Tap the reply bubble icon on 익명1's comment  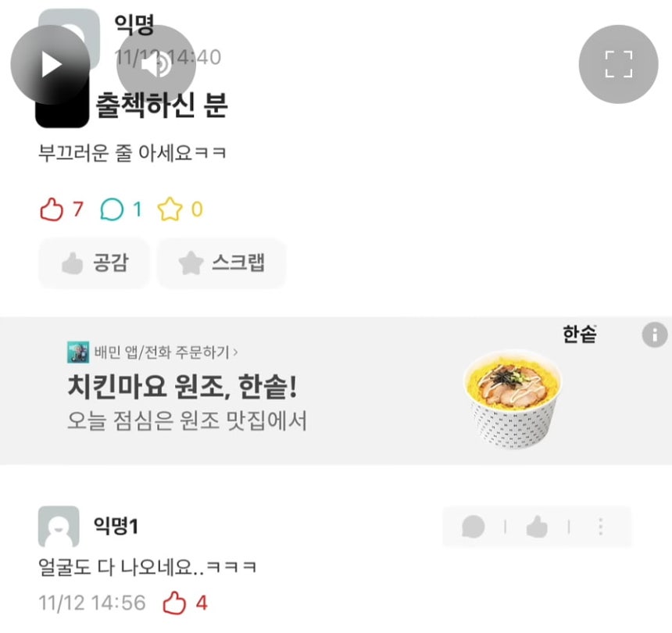474,527
